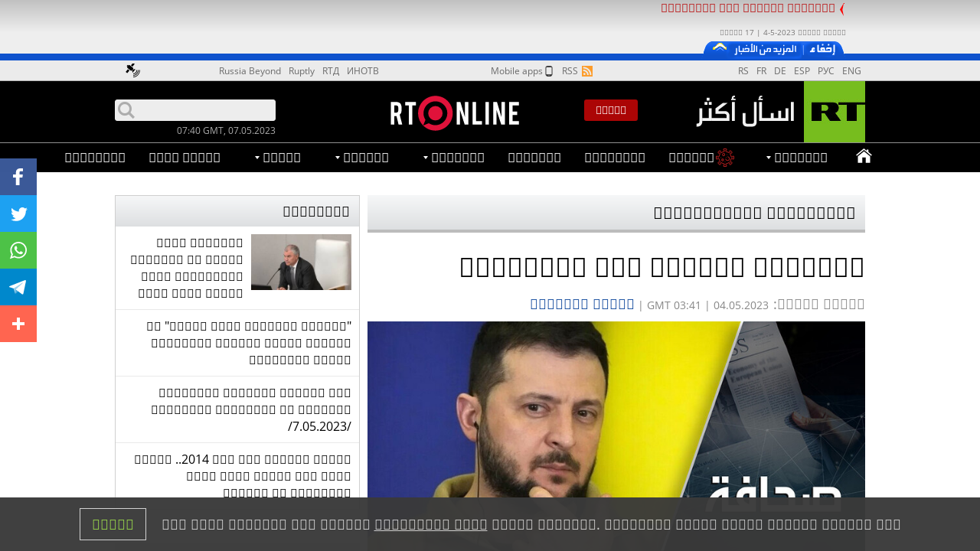Image resolution: width=980 pixels, height=551 pixels.
Task: Open sidebar story ending with /7.05.2023/
Action: (x=250, y=409)
